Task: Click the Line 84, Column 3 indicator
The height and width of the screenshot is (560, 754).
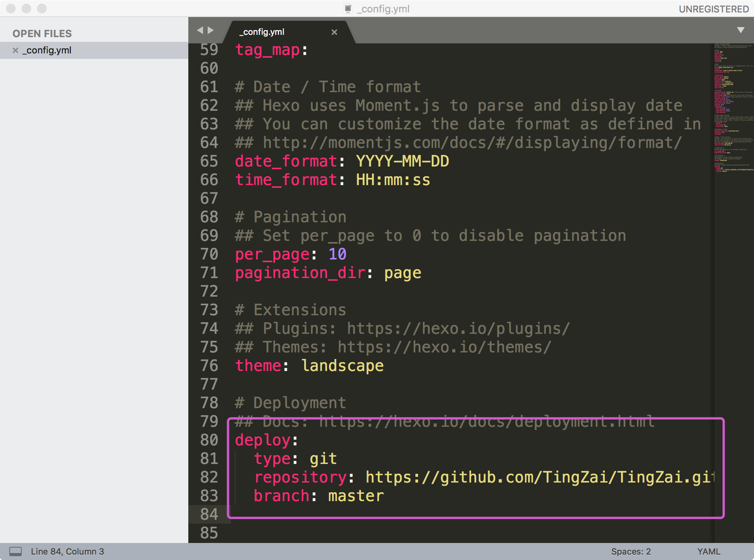Action: point(67,551)
